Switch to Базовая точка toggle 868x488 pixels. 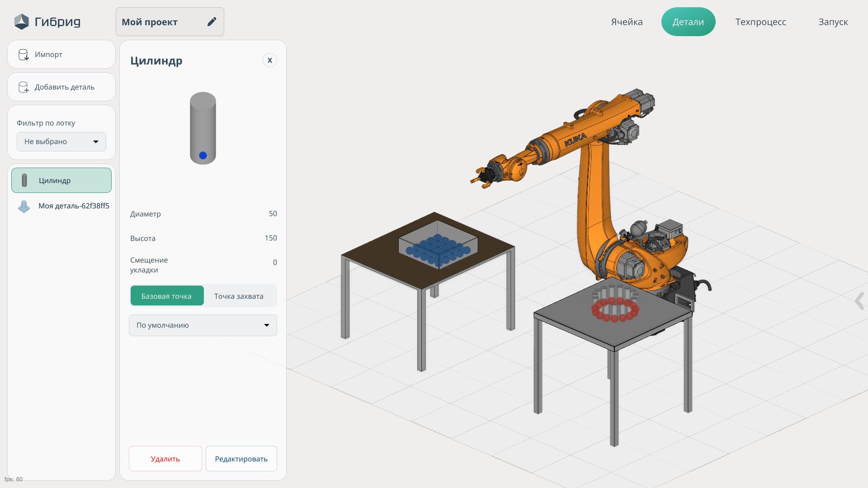pyautogui.click(x=167, y=296)
